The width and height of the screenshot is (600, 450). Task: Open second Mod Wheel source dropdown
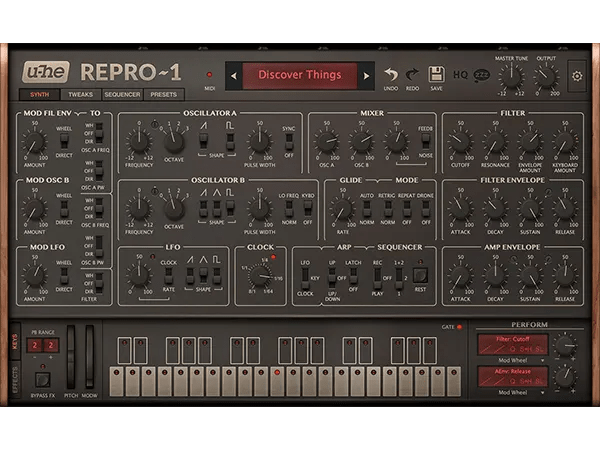(x=520, y=392)
